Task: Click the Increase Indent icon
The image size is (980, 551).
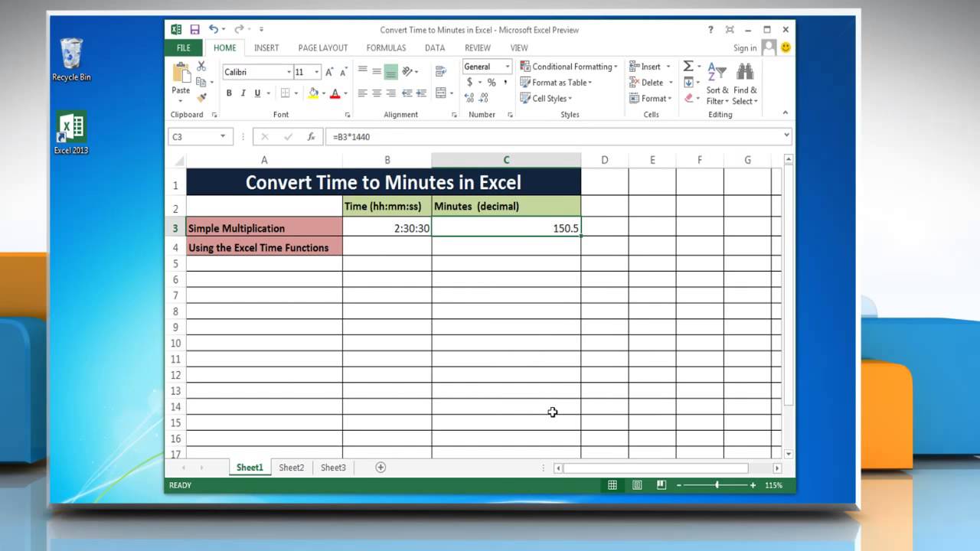Action: coord(421,93)
